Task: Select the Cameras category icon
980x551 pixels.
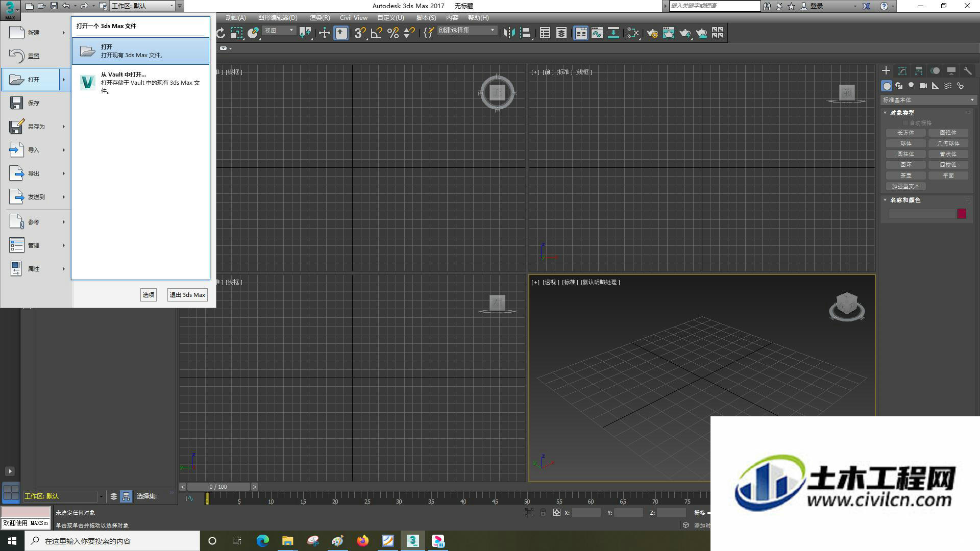Action: [x=923, y=86]
